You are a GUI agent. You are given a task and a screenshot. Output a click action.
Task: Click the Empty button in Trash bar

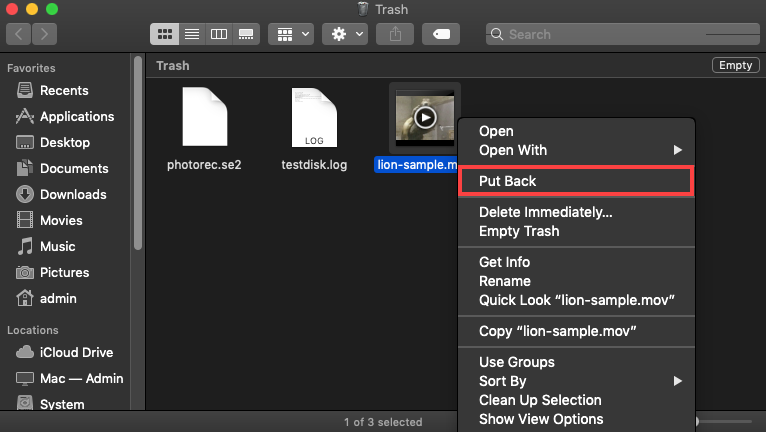(736, 65)
